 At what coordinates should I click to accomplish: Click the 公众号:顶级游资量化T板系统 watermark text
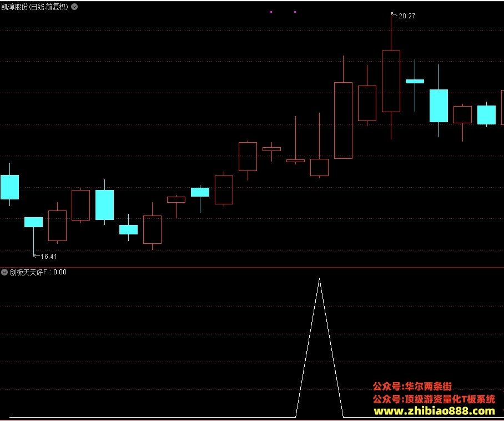coord(434,399)
